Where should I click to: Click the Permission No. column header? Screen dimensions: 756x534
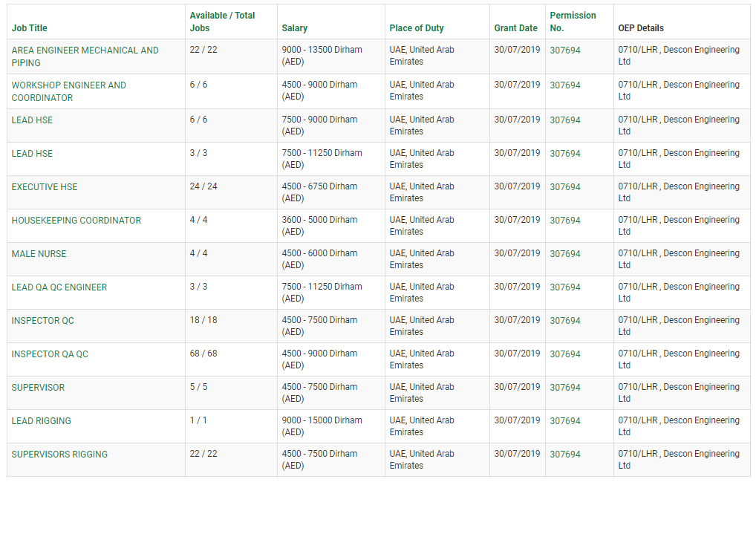(x=573, y=22)
